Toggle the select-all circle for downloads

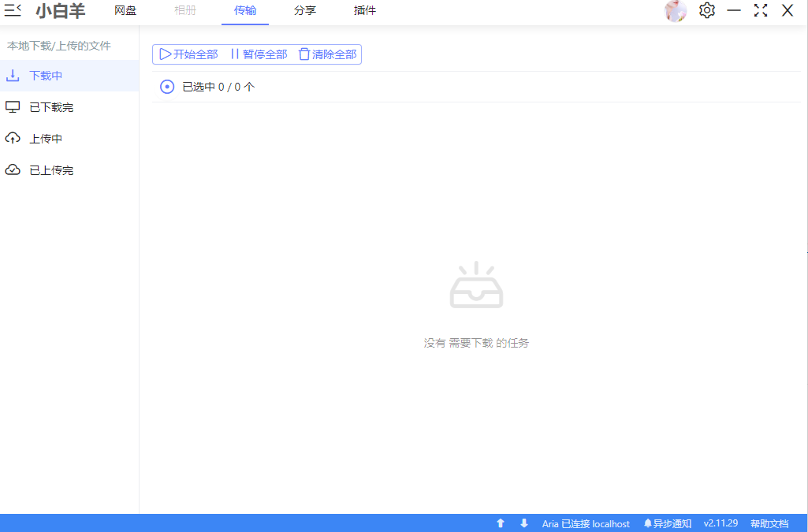167,87
